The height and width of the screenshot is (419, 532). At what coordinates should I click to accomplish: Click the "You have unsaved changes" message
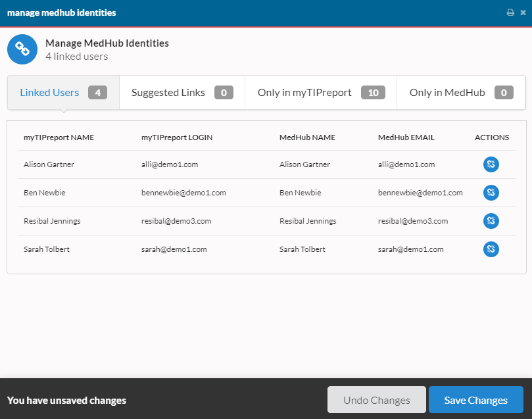click(66, 401)
